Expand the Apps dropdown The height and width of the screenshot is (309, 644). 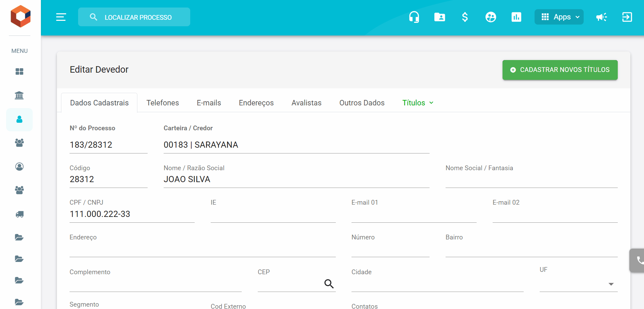pyautogui.click(x=559, y=17)
